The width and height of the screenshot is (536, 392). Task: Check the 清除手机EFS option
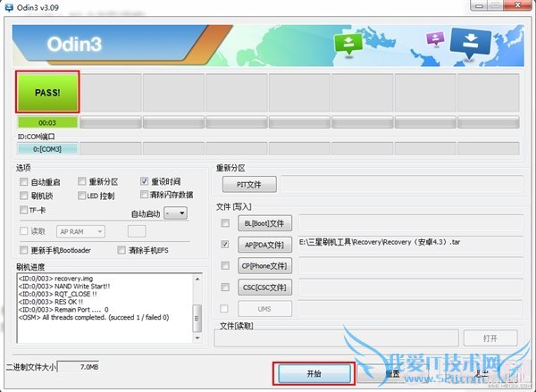pyautogui.click(x=121, y=250)
